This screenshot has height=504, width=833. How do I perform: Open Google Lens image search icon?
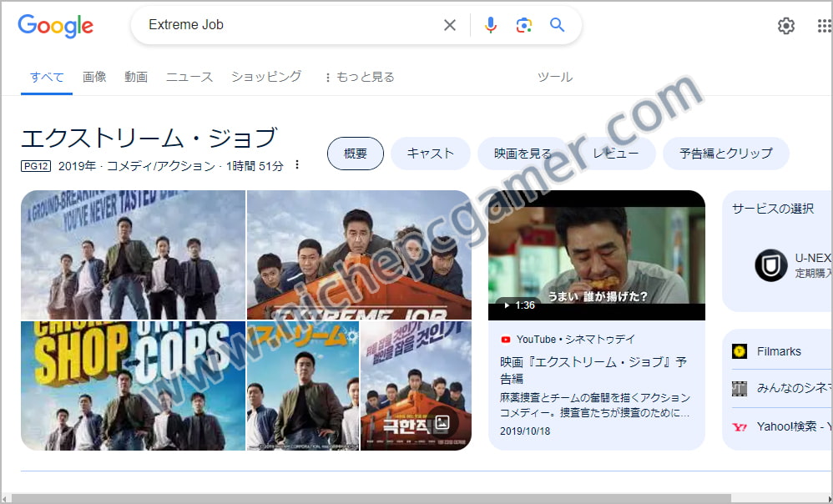coord(524,25)
